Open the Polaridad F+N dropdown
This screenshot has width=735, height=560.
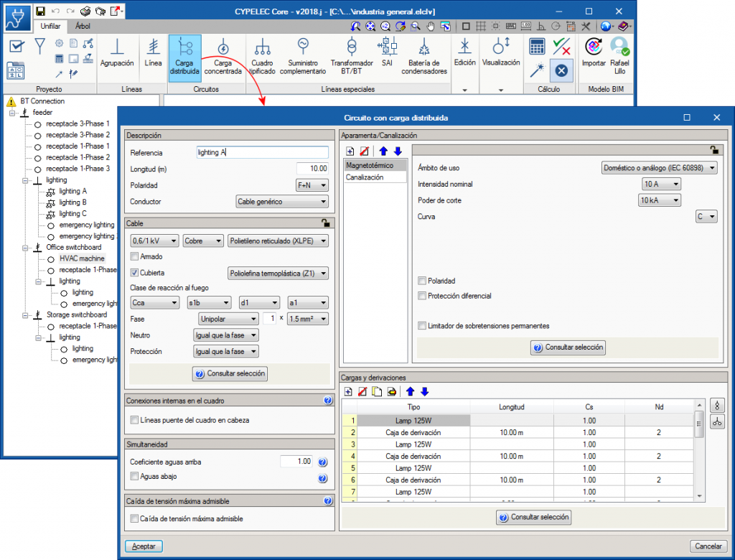[x=312, y=185]
